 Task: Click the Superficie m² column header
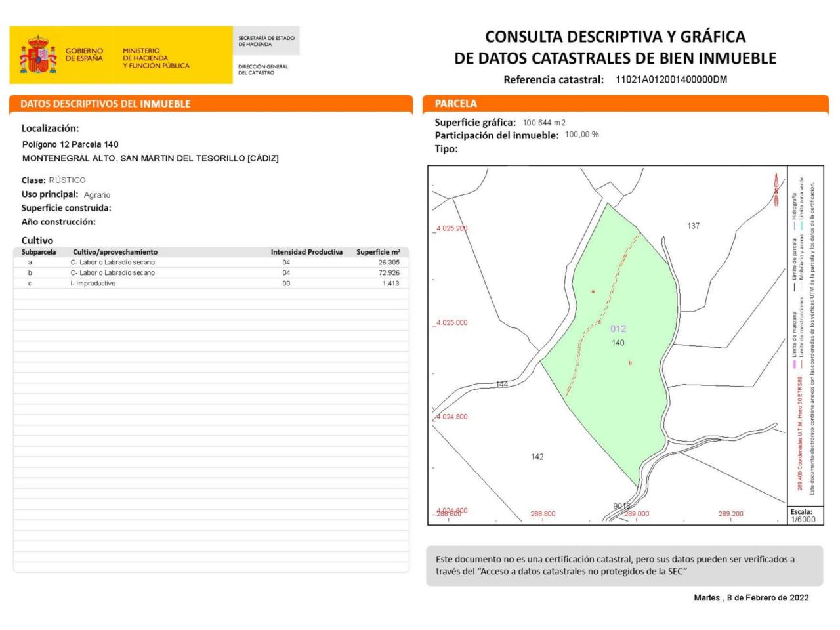click(x=379, y=252)
